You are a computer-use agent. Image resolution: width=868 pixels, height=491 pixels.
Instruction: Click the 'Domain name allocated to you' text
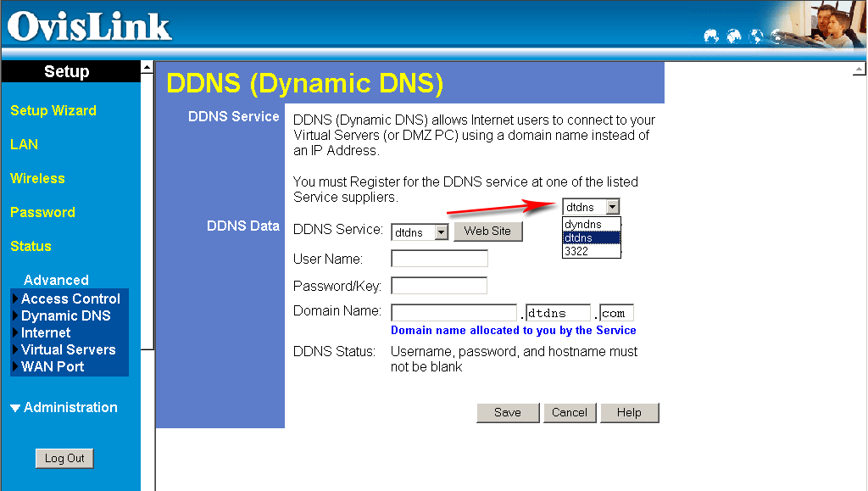pyautogui.click(x=513, y=331)
